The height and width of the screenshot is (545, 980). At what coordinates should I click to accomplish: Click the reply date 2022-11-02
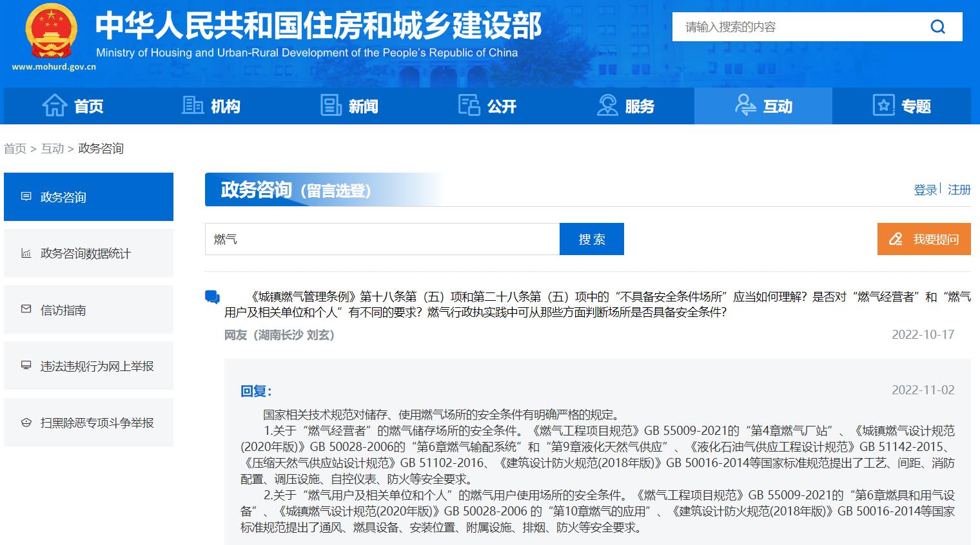coord(923,390)
